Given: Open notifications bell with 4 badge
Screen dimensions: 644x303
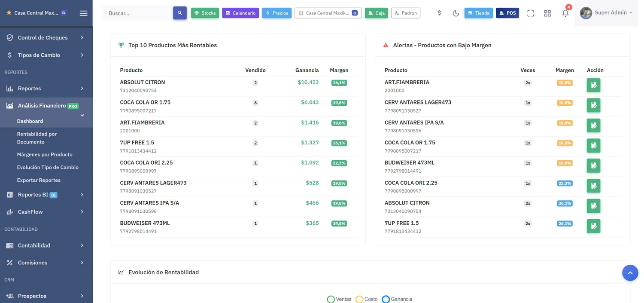Looking at the screenshot, I should click(566, 12).
